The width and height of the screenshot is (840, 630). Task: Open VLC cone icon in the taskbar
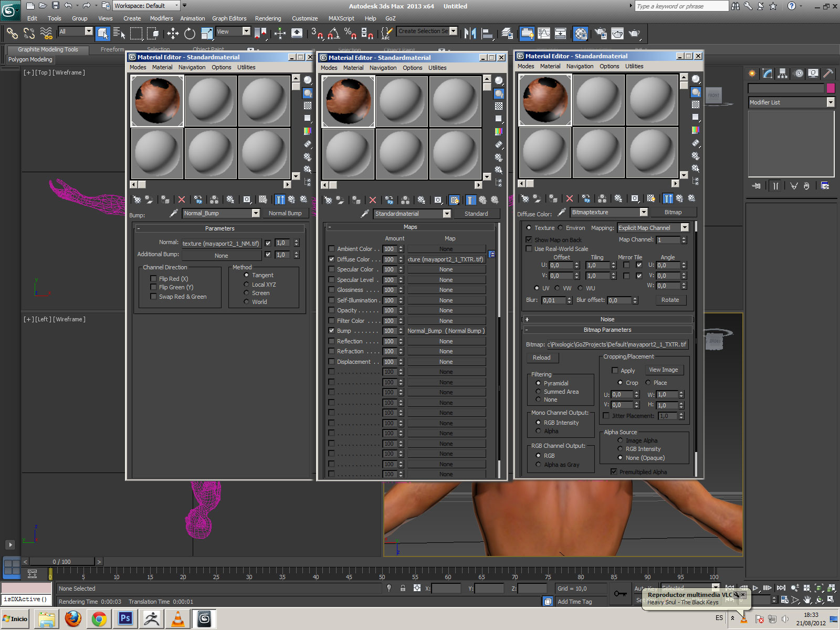178,618
